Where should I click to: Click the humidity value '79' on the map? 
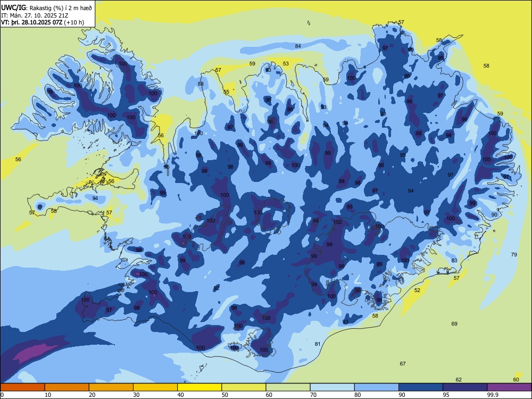514,254
